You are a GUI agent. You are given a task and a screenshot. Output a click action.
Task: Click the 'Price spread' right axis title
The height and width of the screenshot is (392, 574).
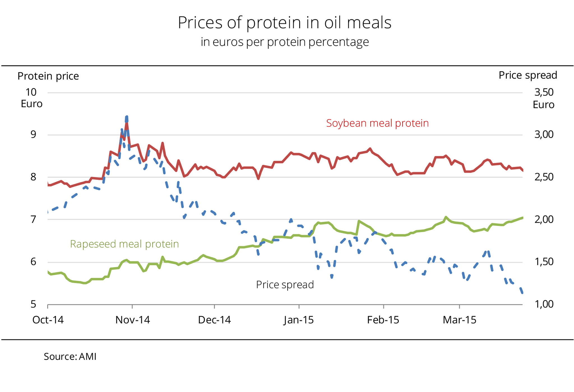point(527,75)
